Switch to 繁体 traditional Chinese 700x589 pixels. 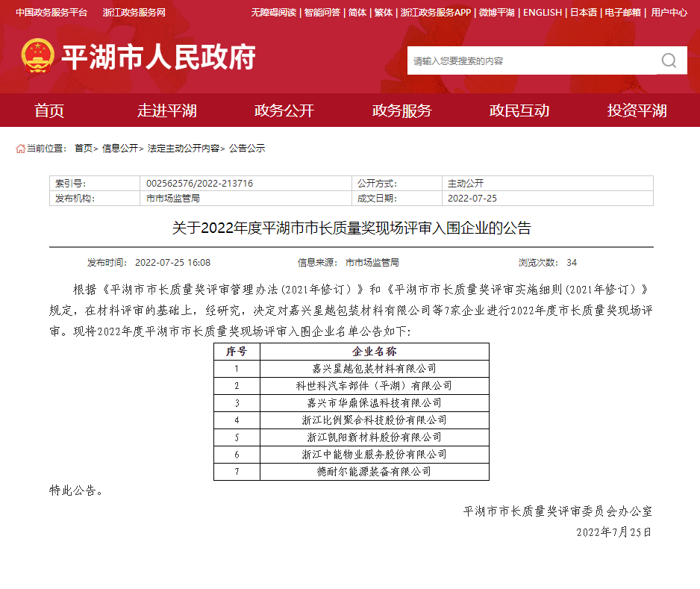coord(383,13)
